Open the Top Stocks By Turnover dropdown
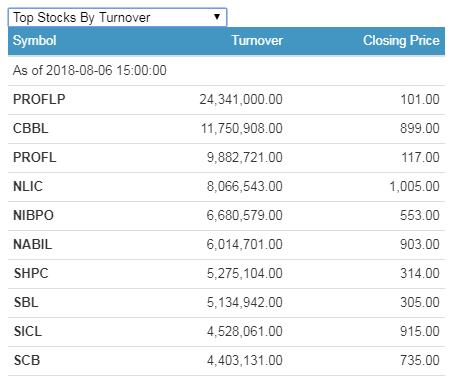 click(117, 17)
